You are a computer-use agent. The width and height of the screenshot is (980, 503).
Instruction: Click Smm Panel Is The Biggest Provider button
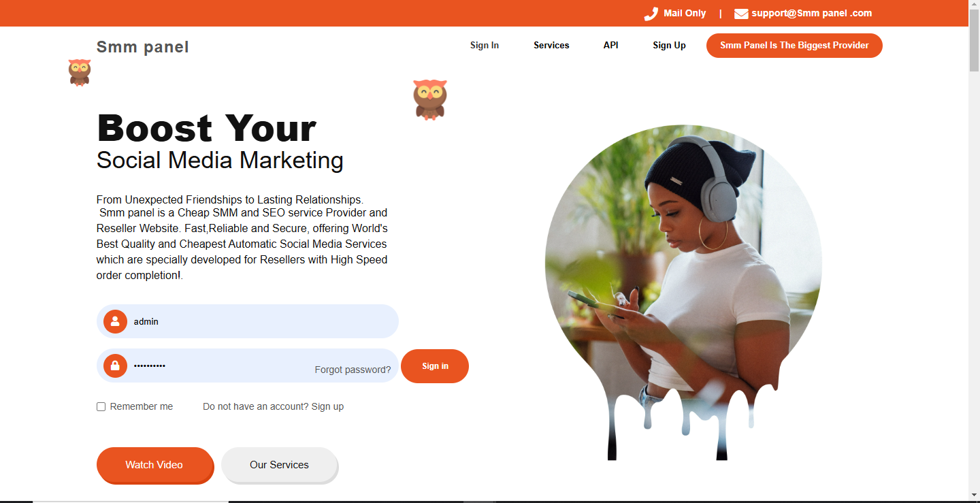(794, 46)
